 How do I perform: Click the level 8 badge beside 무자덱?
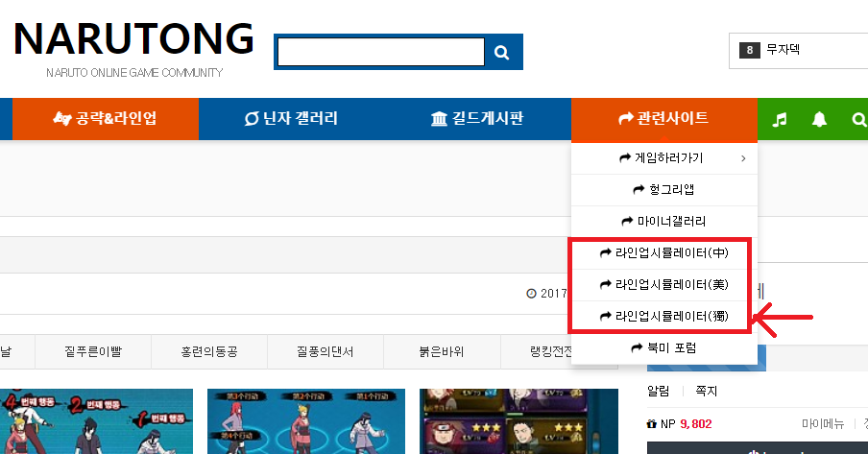(x=749, y=50)
